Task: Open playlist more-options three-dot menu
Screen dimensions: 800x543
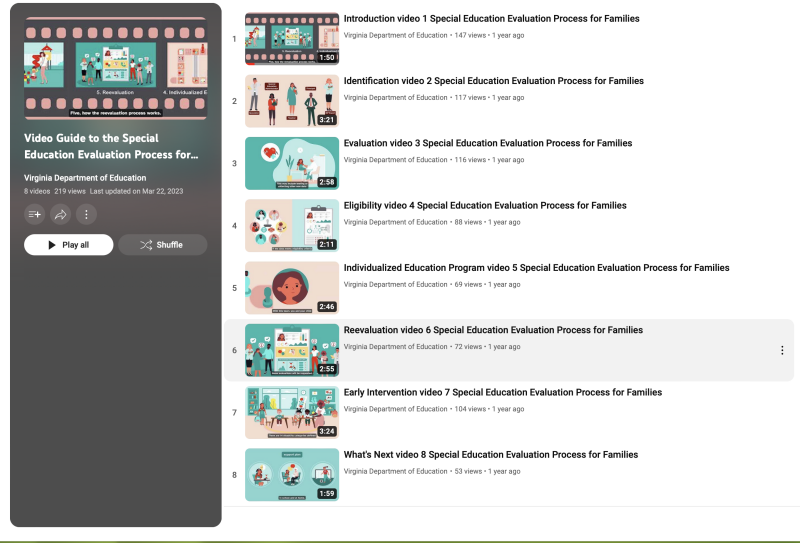Action: coord(86,214)
